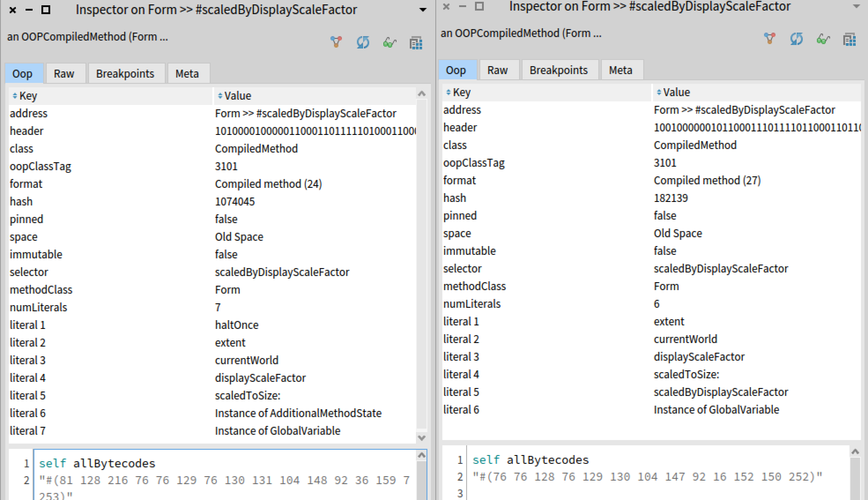
Task: Click green glasses icon in right inspector
Action: pos(823,39)
